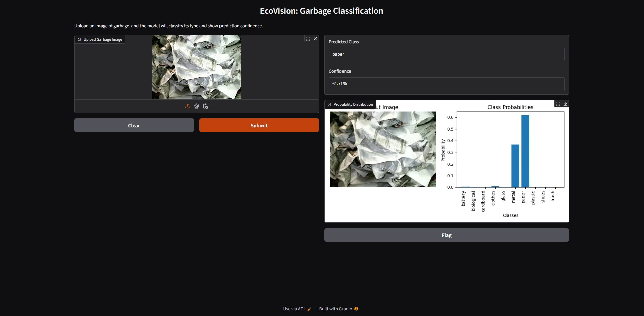Click the Predicted Class output field
The height and width of the screenshot is (316, 644).
point(447,54)
